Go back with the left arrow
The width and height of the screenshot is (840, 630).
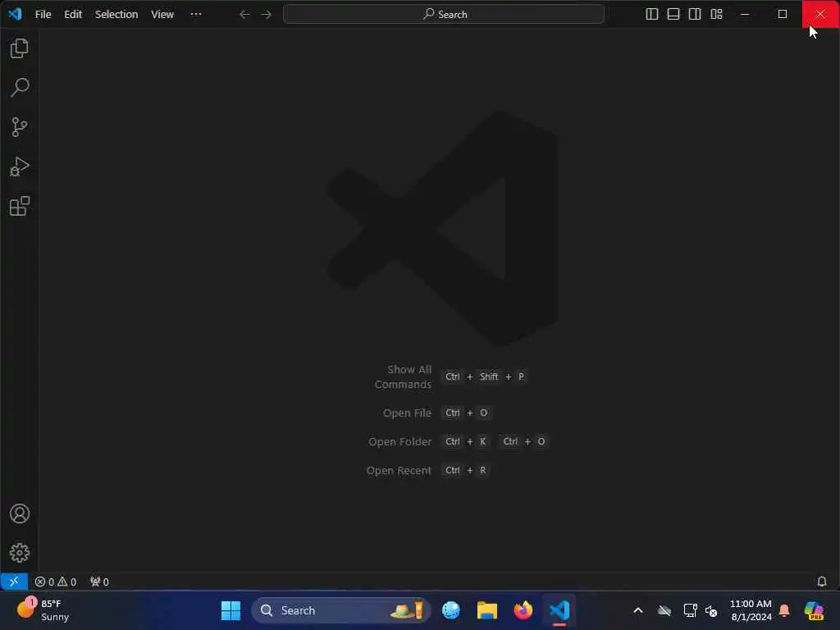[x=244, y=14]
